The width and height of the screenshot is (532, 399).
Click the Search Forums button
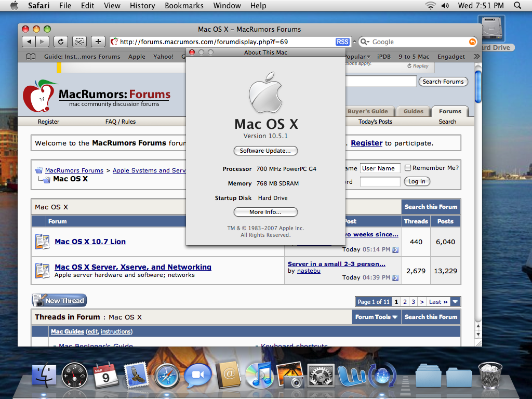tap(443, 82)
